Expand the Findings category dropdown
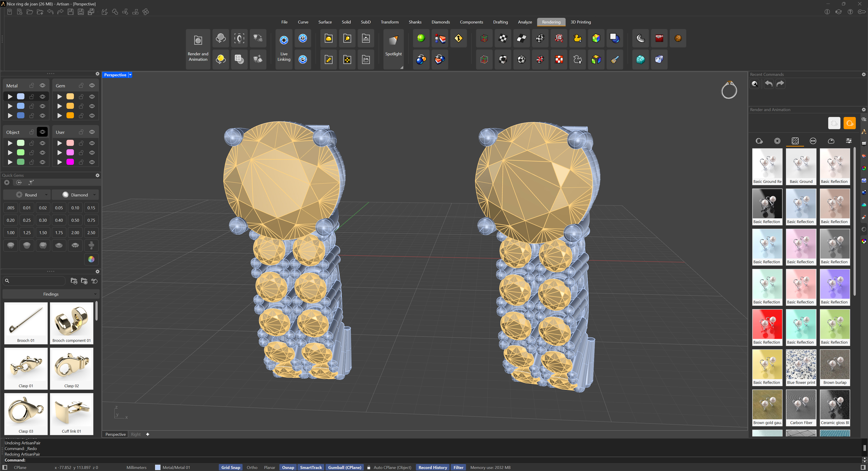 (x=51, y=294)
